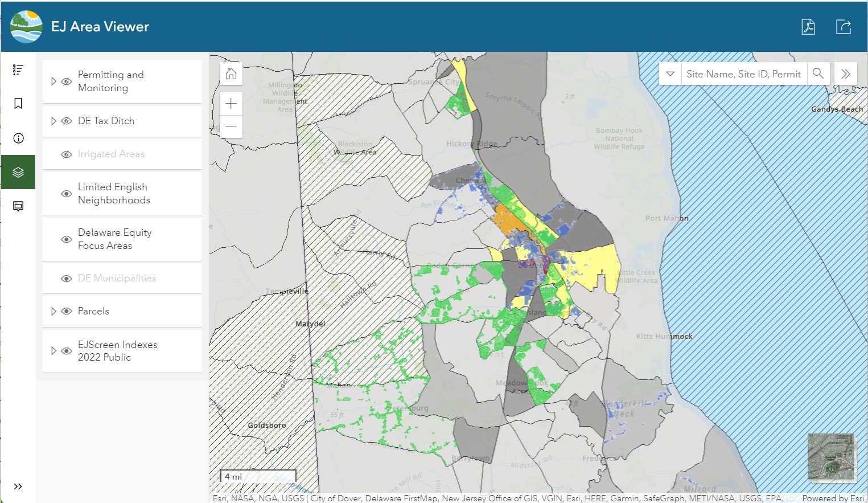Toggle visibility of Delaware Equity Focus Areas
Viewport: 868px width, 503px height.
point(66,239)
